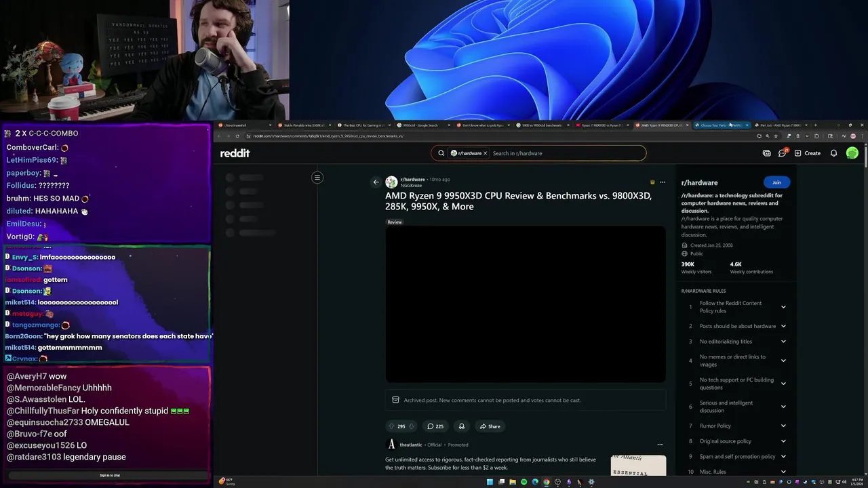Share the post
This screenshot has height=488, width=868.
(x=490, y=426)
